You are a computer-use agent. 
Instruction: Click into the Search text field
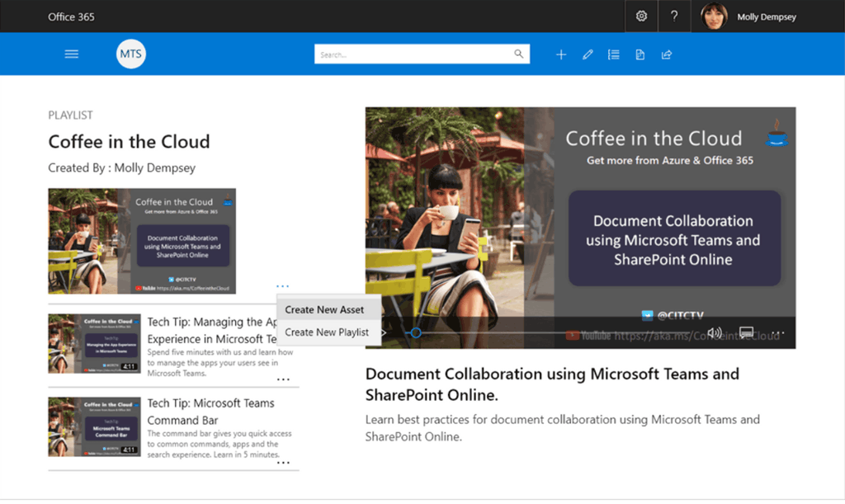coord(413,54)
